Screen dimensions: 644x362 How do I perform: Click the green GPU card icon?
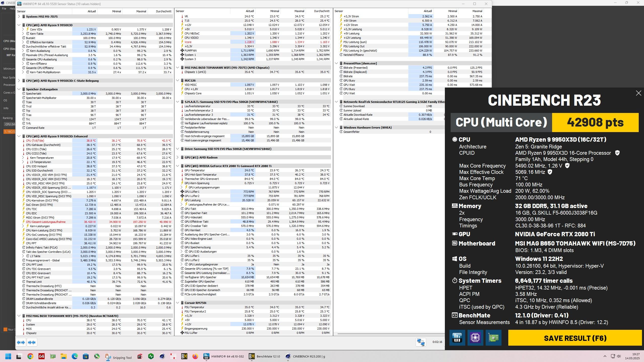point(493,338)
